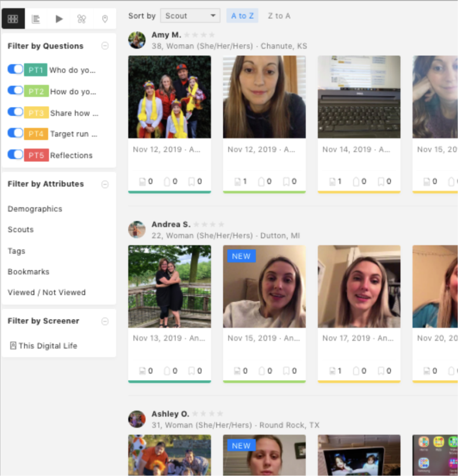Click the PT1 green question badge

(36, 70)
